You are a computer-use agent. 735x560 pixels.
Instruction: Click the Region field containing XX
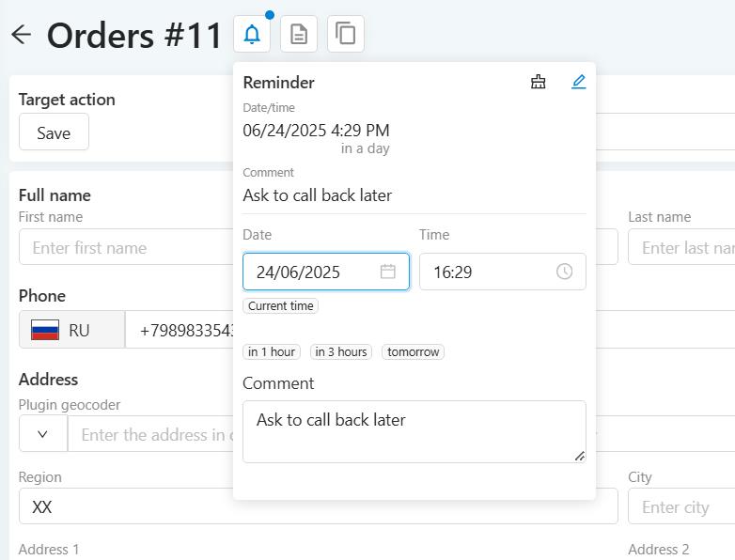(319, 506)
